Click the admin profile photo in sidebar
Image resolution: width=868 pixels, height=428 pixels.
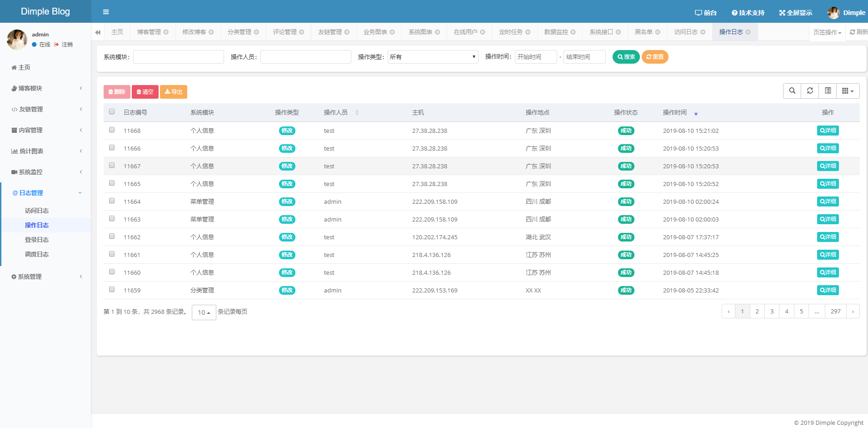pos(17,40)
